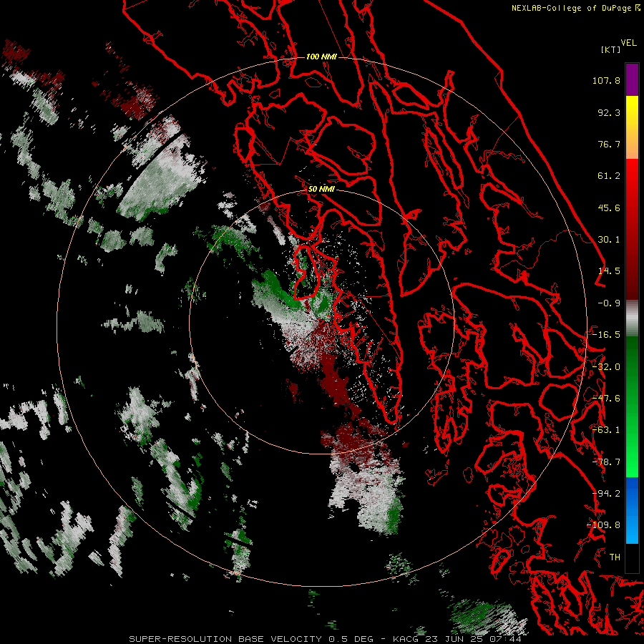Click the NEXLAB-College of DuPage label

(575, 8)
